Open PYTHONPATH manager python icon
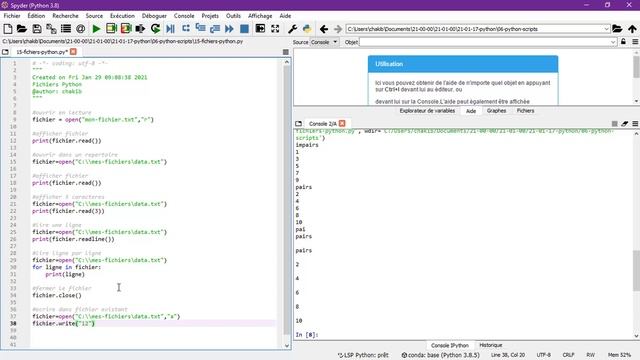 pos(307,29)
